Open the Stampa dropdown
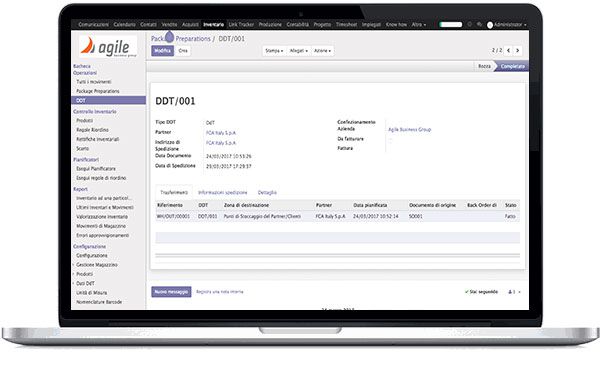 (274, 51)
